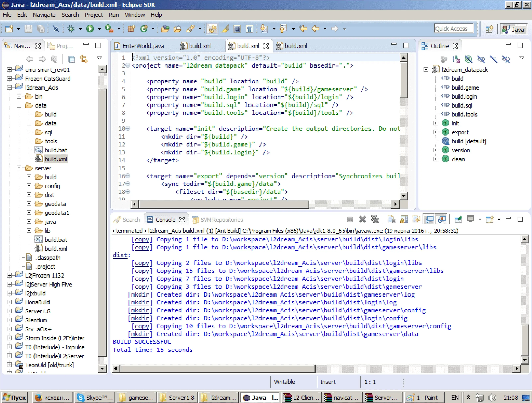Viewport: 532px width, 403px height.
Task: Toggle Show Console When Standard Out Changes
Action: pos(429,219)
